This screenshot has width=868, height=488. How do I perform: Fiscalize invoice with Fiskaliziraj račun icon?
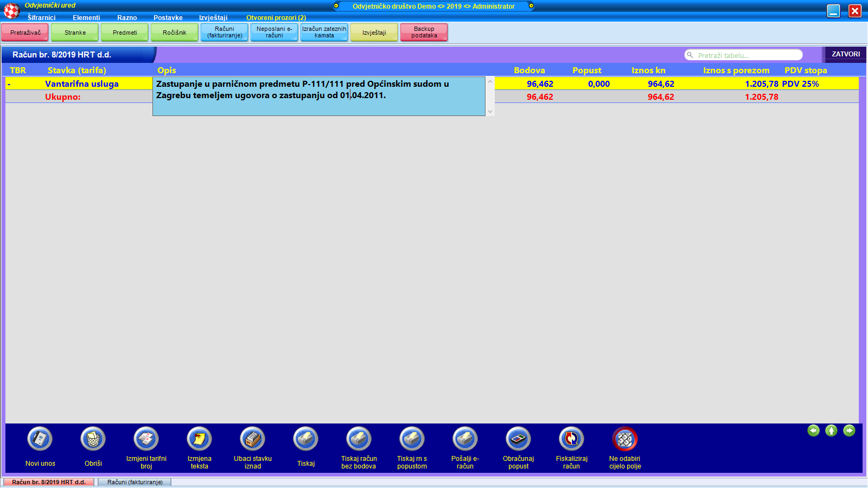571,439
